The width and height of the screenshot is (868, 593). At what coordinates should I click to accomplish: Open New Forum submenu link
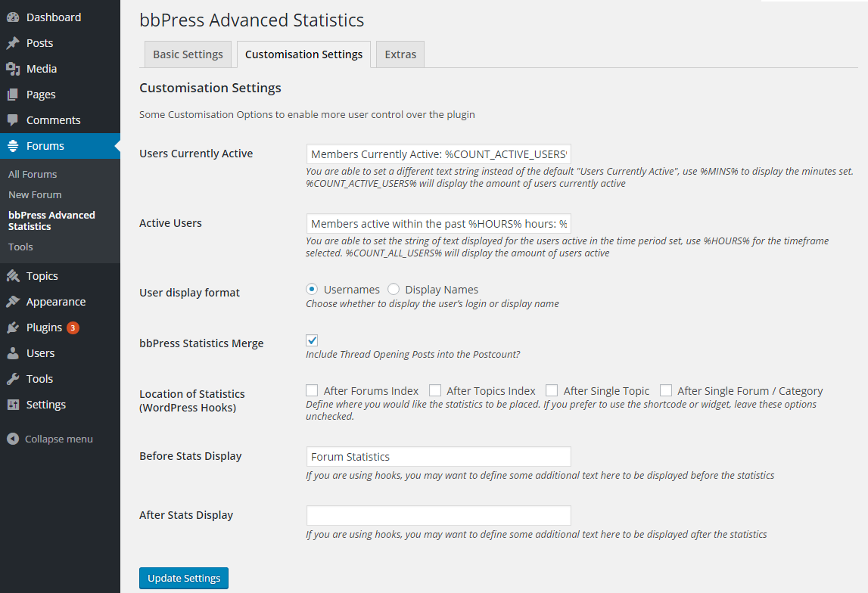[x=35, y=194]
